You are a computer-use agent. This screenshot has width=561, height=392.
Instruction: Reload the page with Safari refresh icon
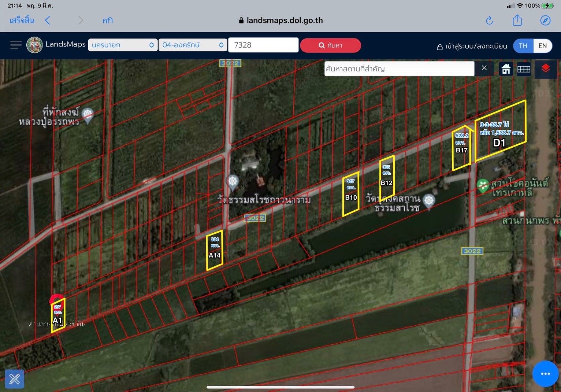pos(489,21)
